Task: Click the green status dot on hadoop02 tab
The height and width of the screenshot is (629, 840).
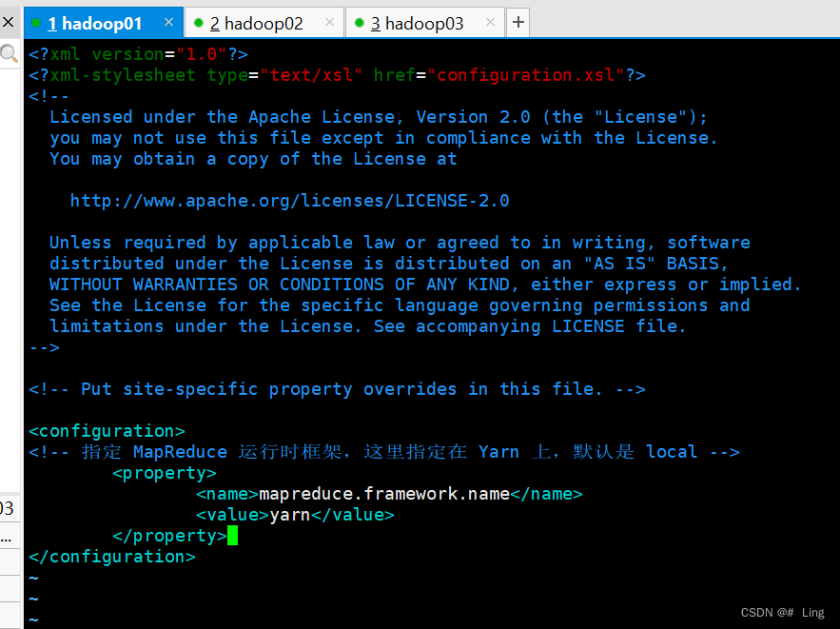Action: click(198, 23)
